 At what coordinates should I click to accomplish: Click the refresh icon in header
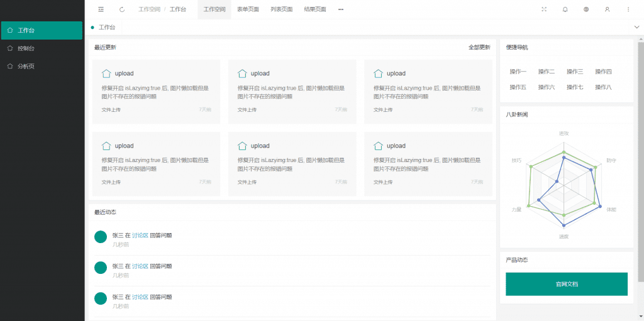tap(122, 9)
